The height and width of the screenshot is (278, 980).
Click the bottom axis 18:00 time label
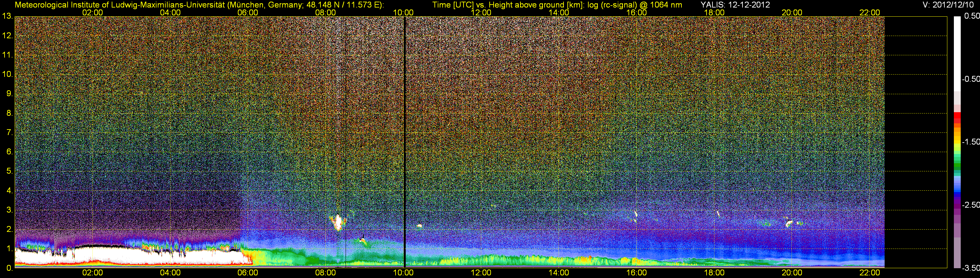tap(714, 273)
